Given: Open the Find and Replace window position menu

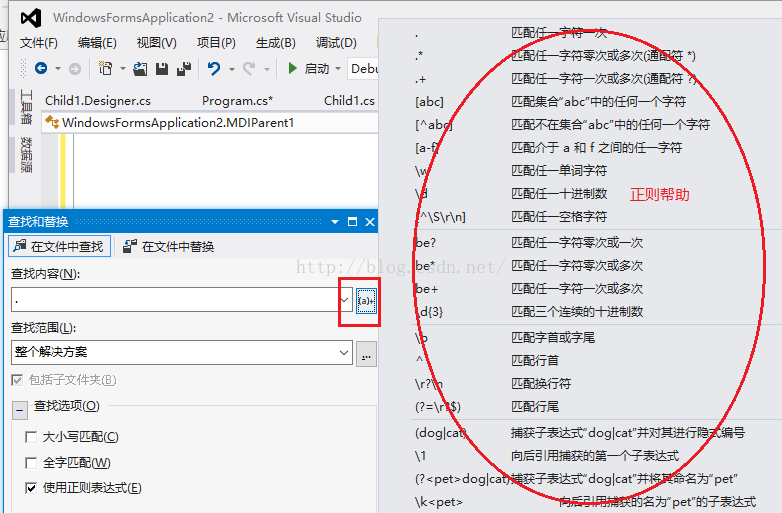Looking at the screenshot, I should pos(335,222).
